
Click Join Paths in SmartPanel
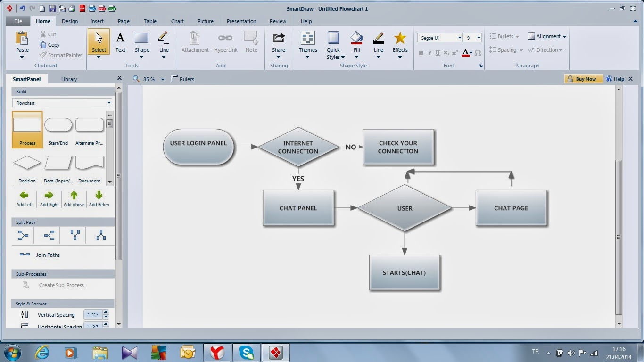point(48,255)
